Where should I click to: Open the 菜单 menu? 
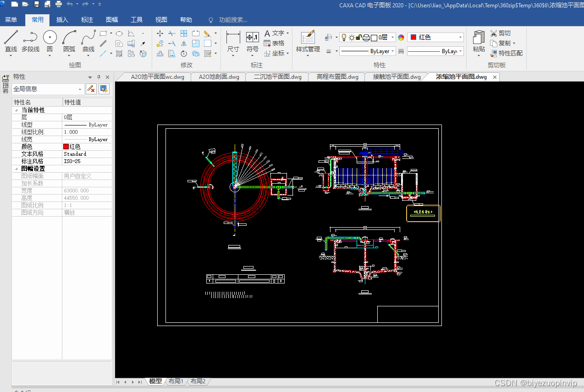tap(11, 20)
